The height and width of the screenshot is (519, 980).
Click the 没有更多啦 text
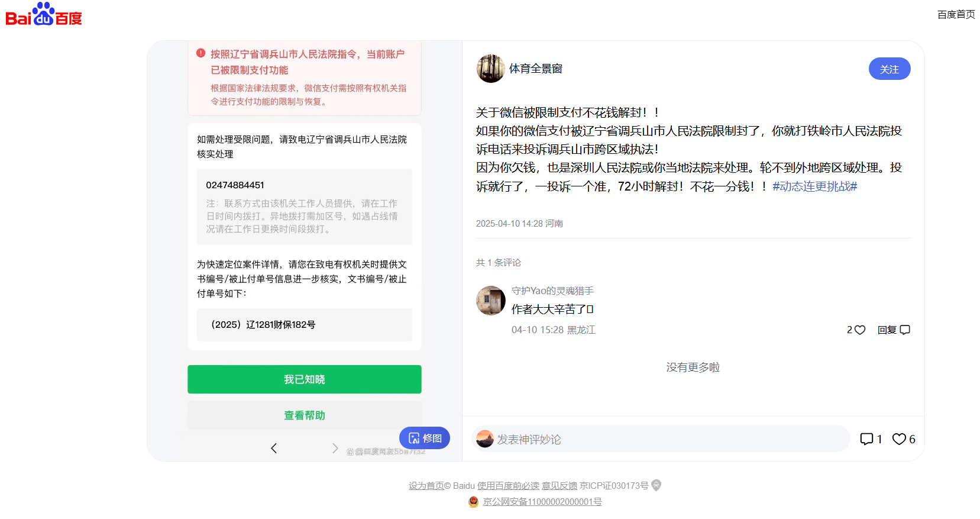pos(693,367)
